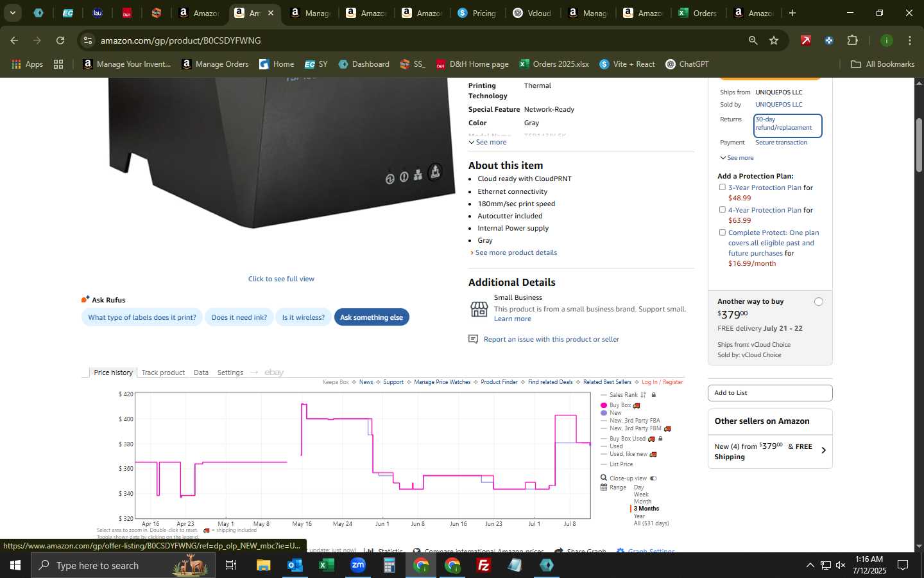Click the sort icon next to Sales Rank
The image size is (924, 578).
pyautogui.click(x=643, y=395)
